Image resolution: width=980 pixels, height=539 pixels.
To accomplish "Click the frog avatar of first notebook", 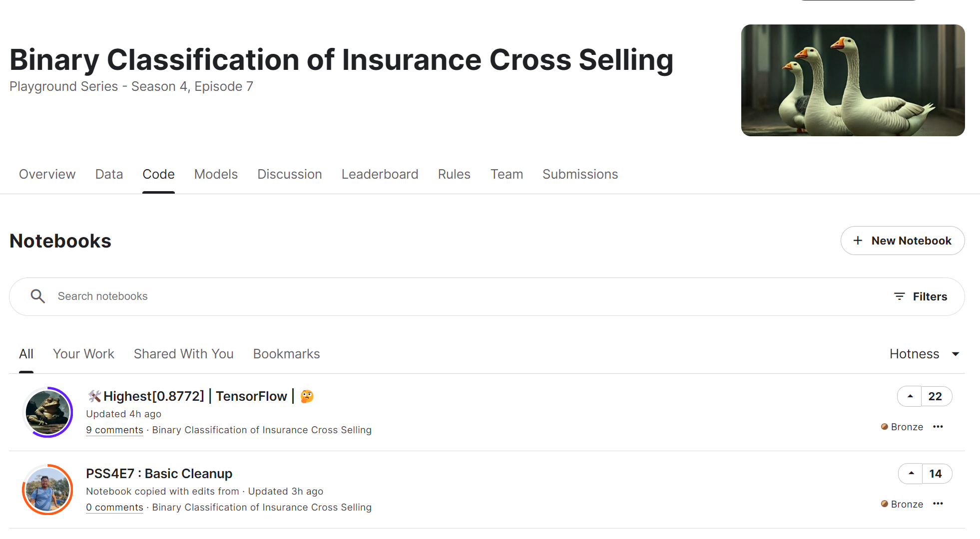I will coord(48,412).
